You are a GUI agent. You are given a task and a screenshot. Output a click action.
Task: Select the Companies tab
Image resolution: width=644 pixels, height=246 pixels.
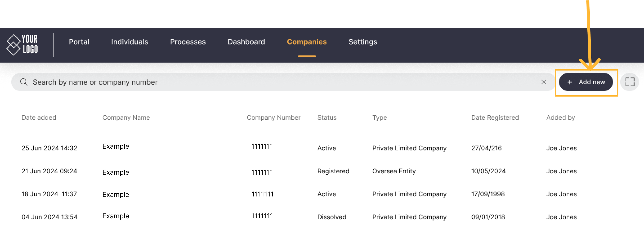306,42
